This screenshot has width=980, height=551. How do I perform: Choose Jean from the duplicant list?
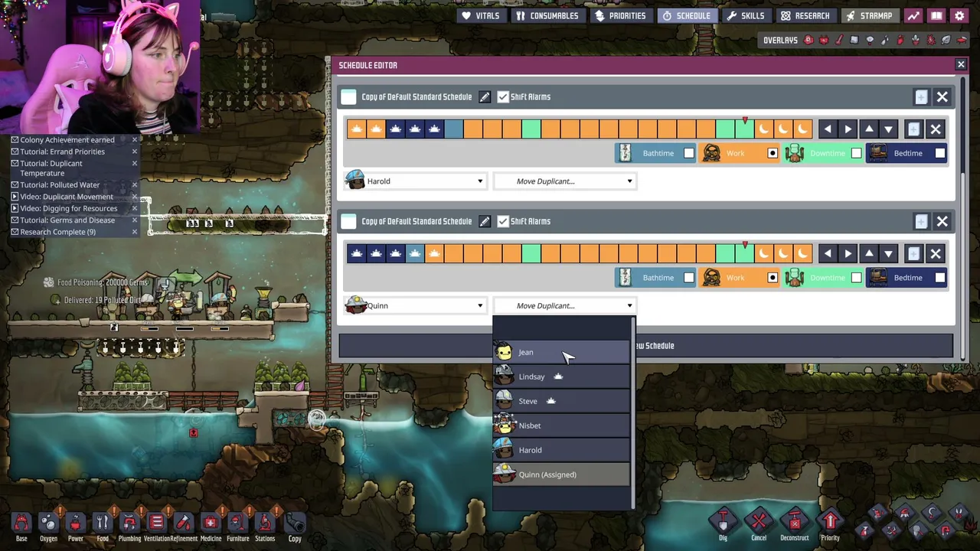pos(561,352)
